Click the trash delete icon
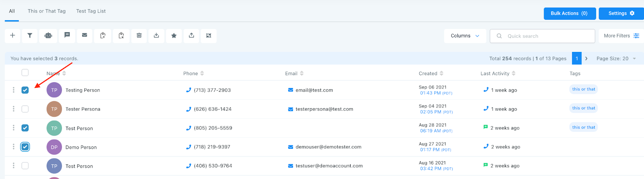Screen dimensions: 644x179 [139, 35]
